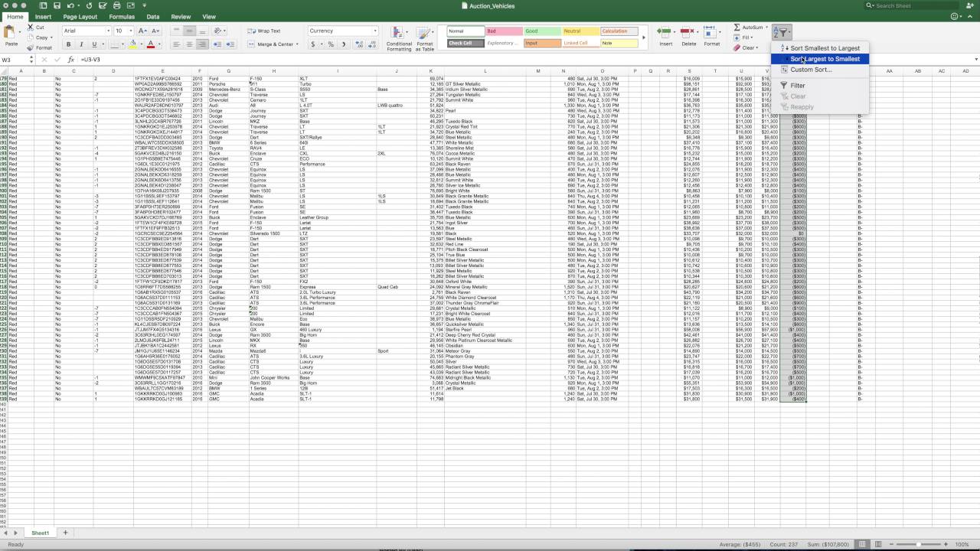Viewport: 980px width, 551px height.
Task: Click the Delete cells icon
Action: tap(688, 32)
